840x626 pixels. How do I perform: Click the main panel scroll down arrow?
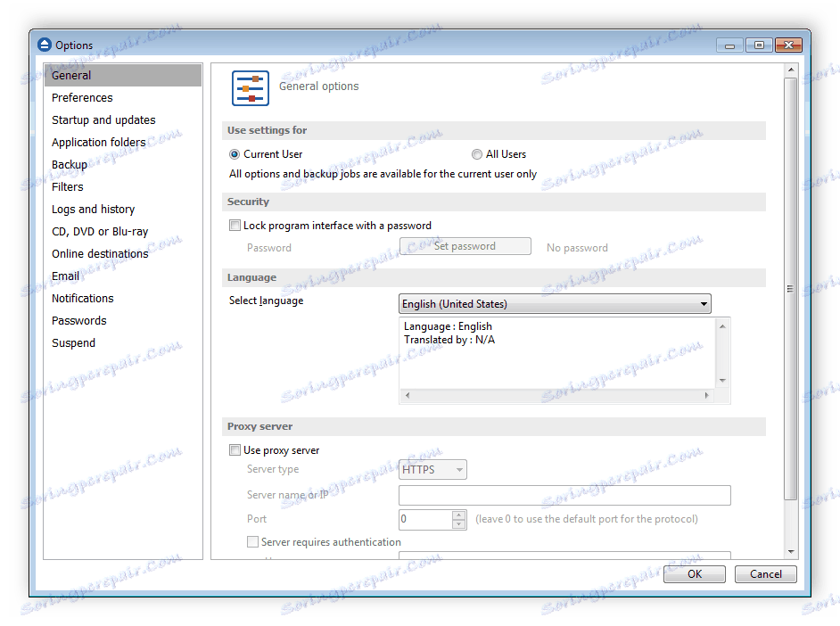click(791, 552)
